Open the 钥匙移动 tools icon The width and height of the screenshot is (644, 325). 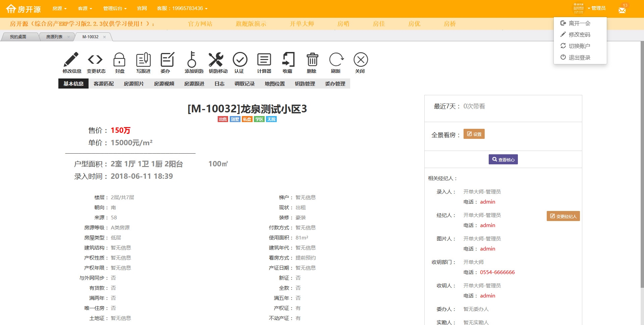216,60
